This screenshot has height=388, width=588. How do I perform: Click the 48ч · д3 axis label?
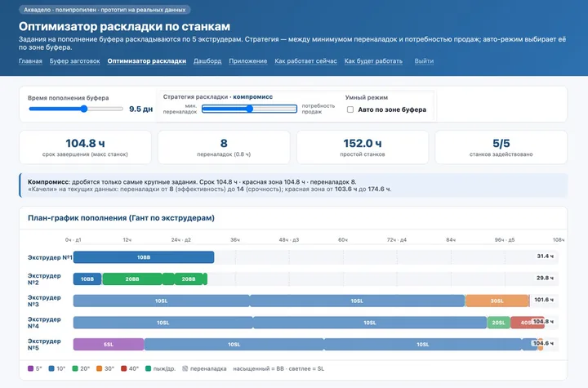click(289, 240)
